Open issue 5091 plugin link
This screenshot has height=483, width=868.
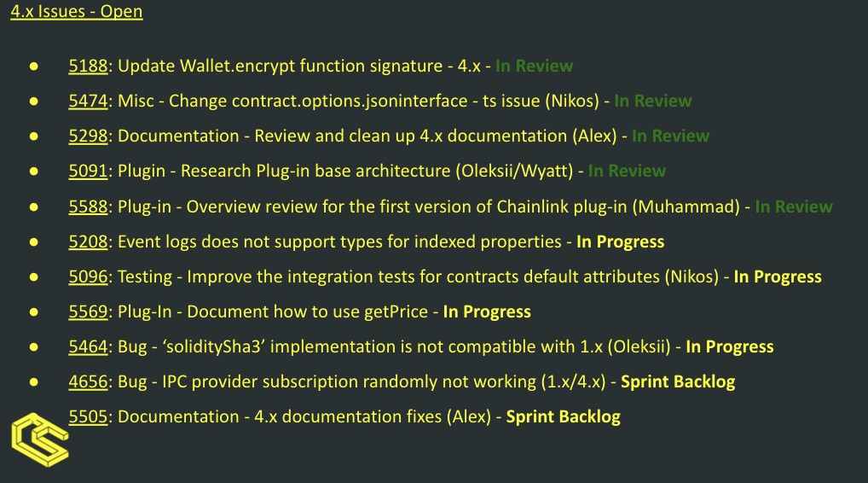coord(88,171)
